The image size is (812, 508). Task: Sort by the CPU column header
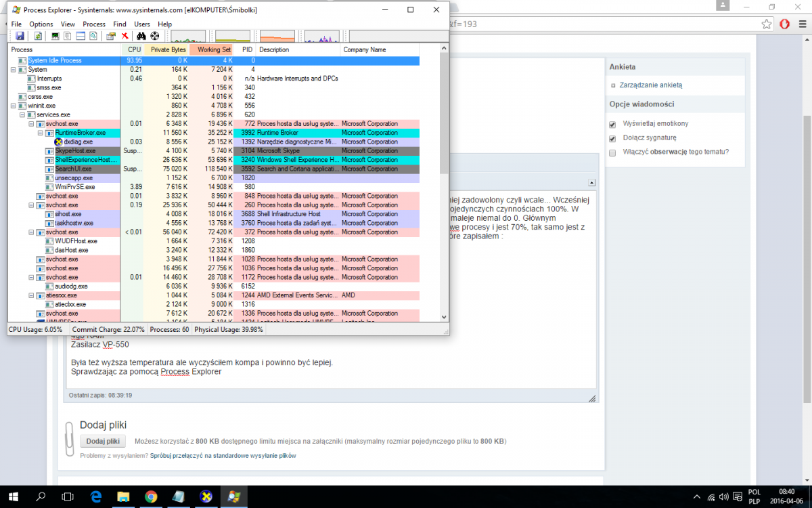(133, 49)
